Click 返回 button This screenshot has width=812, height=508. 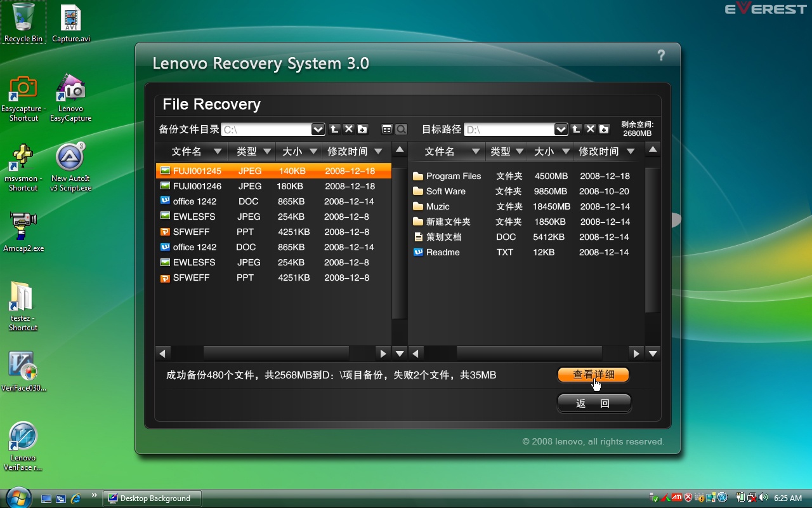(594, 403)
